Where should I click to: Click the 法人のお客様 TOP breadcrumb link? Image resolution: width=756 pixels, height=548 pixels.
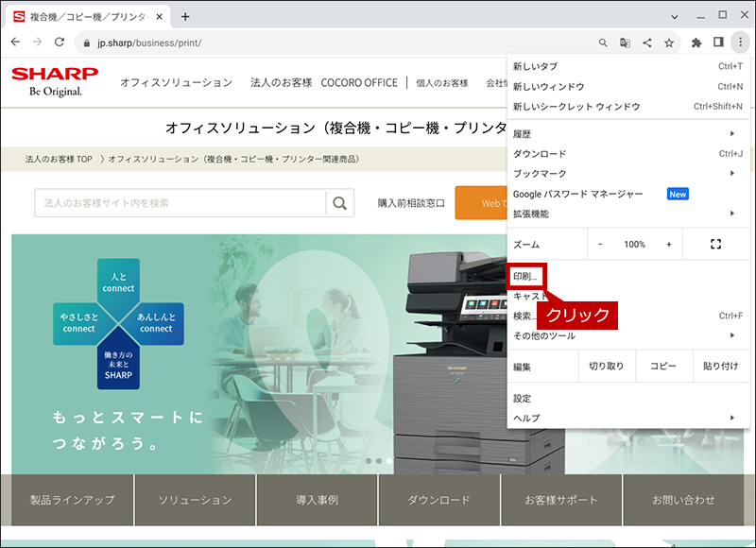click(59, 159)
